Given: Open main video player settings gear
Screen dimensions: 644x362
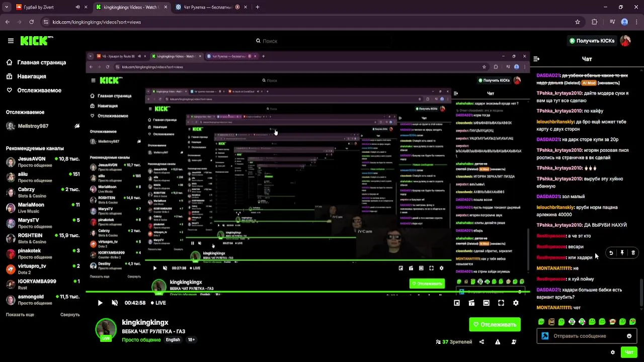Looking at the screenshot, I should tap(516, 303).
